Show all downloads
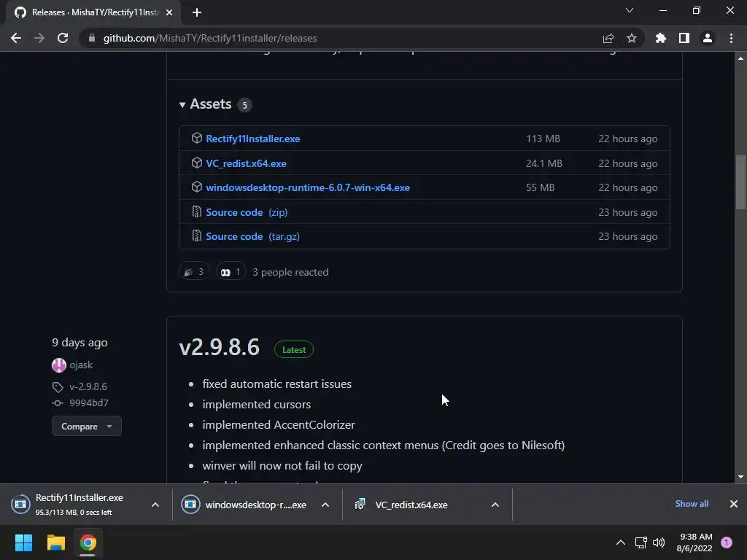Image resolution: width=747 pixels, height=560 pixels. click(x=692, y=504)
